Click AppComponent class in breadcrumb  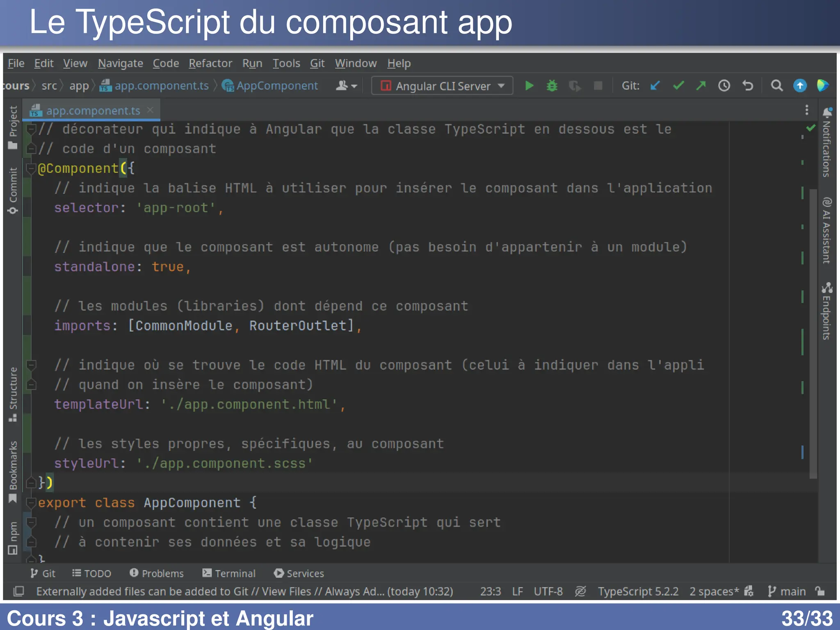pos(269,86)
